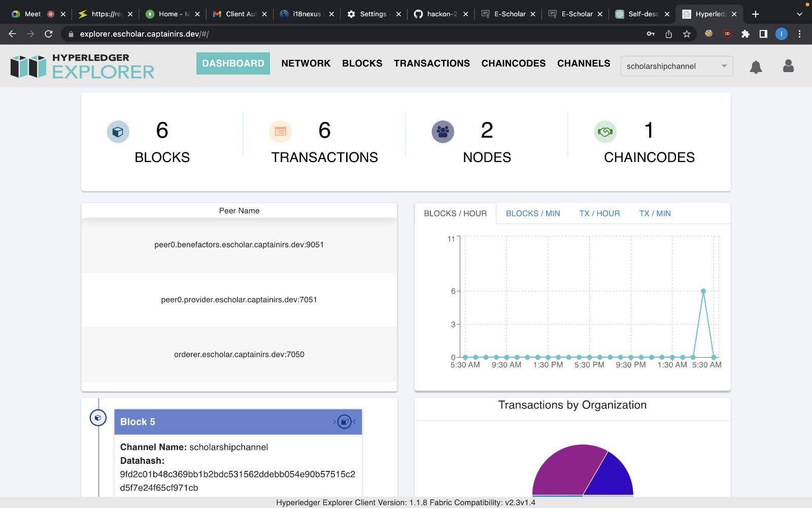Open the scholarshipchannel channel dropdown
This screenshot has height=508, width=812.
676,66
